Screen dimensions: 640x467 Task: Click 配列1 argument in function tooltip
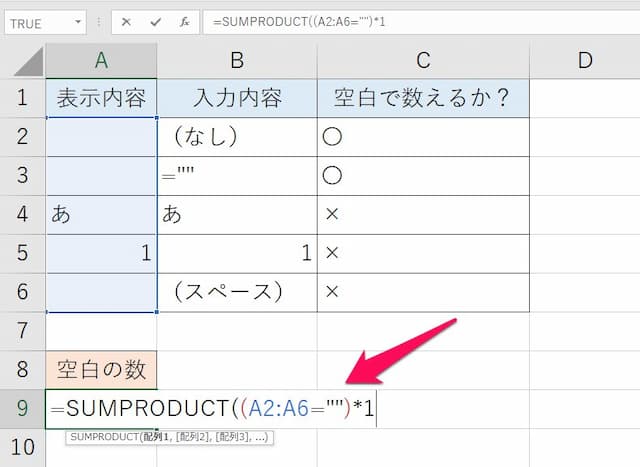pos(156,437)
